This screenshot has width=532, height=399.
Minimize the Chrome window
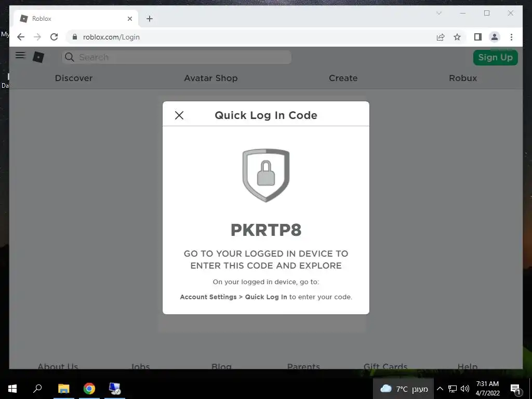(x=462, y=13)
